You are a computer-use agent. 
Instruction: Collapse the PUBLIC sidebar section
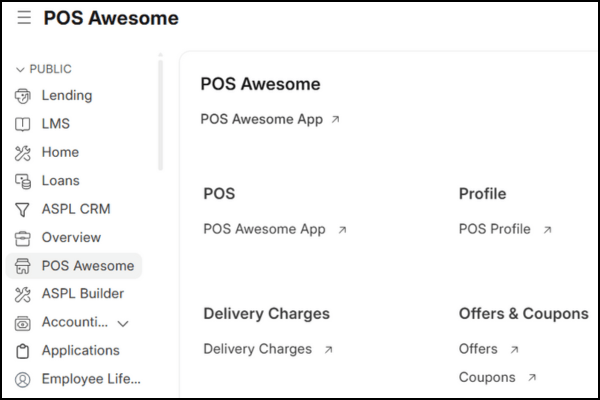click(20, 69)
